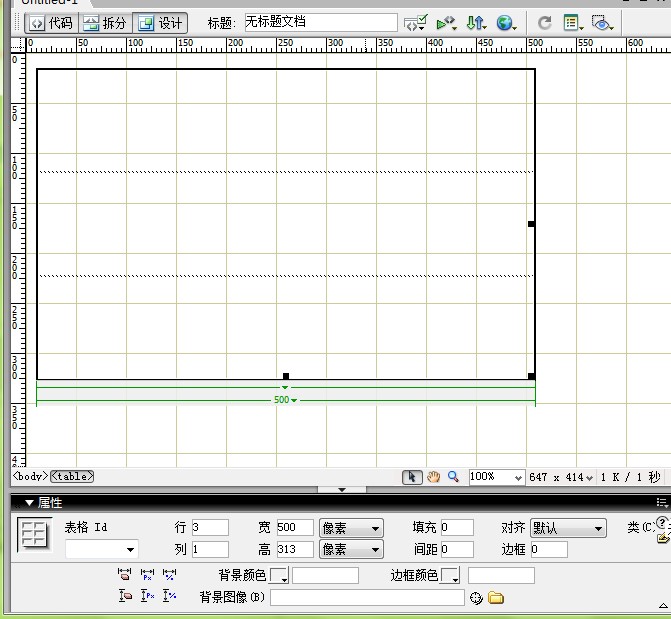Screen dimensions: 671x619
Task: Click the column header green arrow menu
Action: point(285,387)
